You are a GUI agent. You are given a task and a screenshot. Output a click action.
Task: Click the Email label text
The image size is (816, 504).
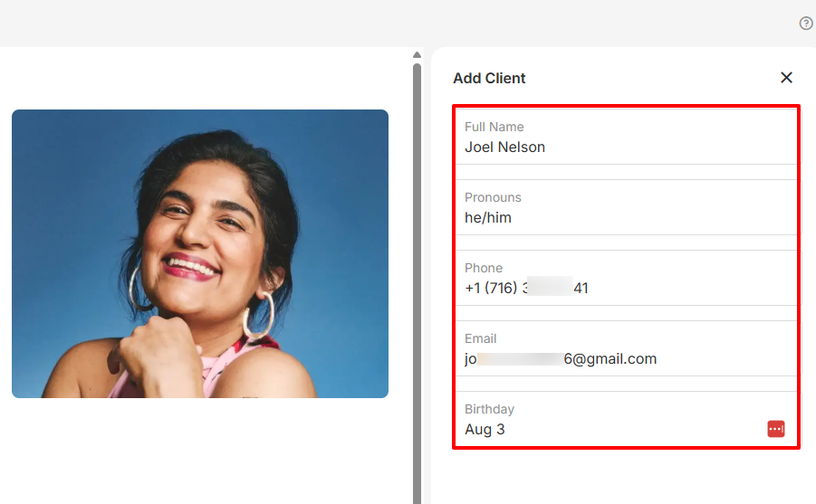[x=481, y=338]
